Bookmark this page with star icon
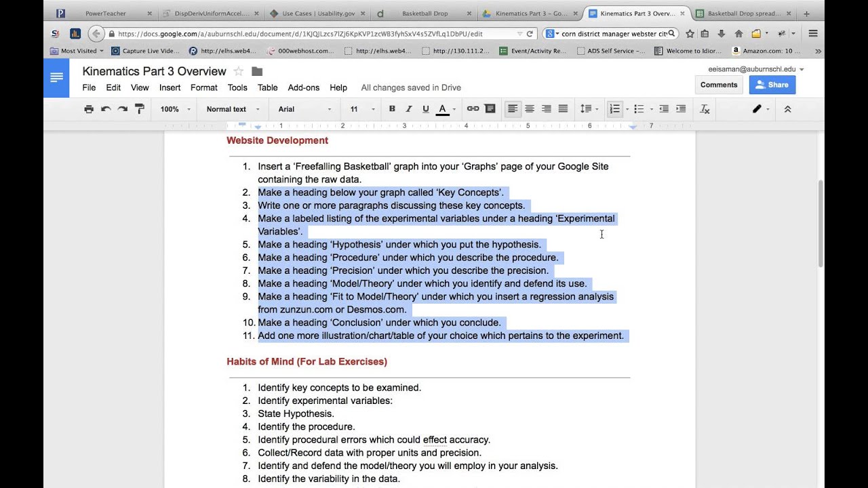 (690, 33)
